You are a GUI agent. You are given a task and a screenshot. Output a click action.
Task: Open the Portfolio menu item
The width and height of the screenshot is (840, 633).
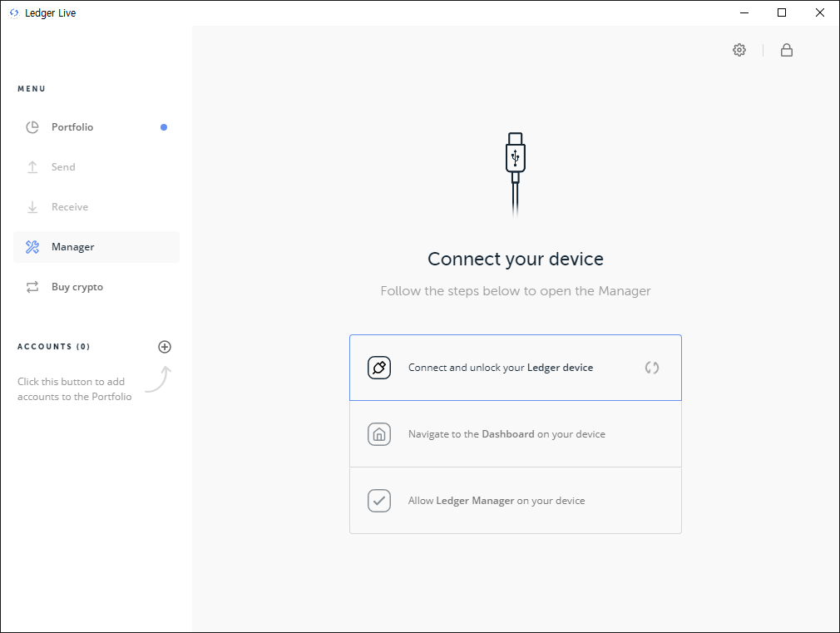pos(96,127)
